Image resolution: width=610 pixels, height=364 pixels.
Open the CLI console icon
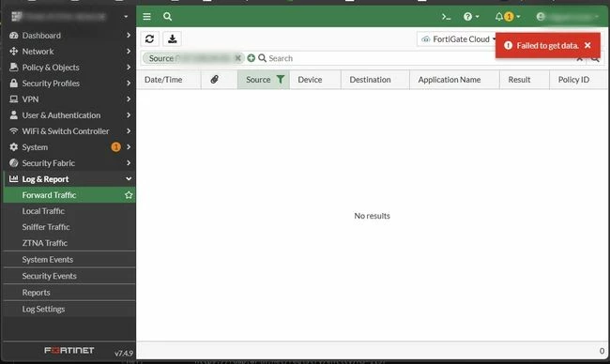point(446,17)
